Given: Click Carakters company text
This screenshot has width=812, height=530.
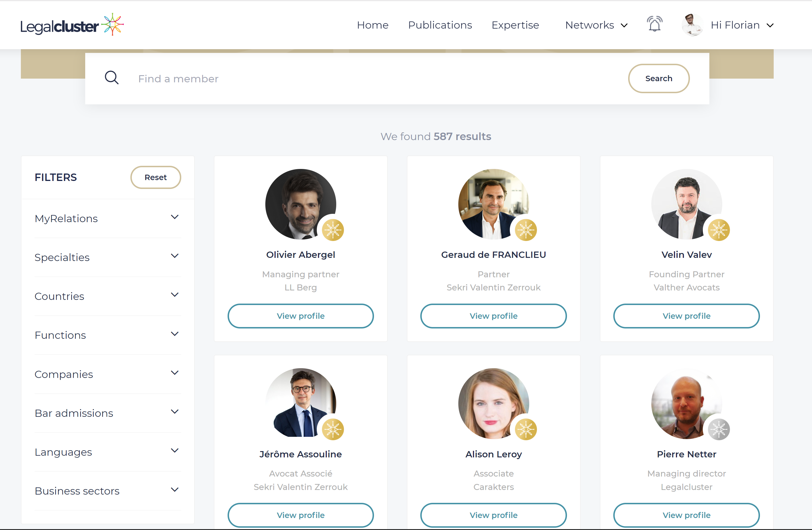Looking at the screenshot, I should click(493, 487).
